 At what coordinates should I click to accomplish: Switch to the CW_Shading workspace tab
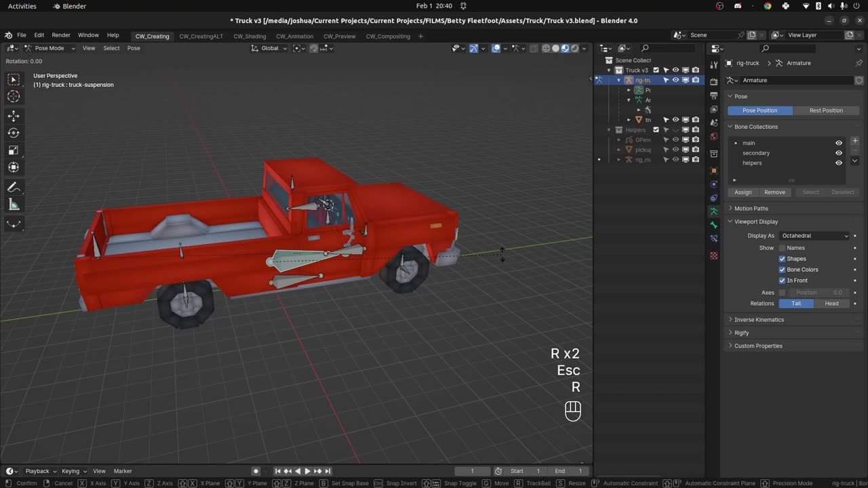click(x=250, y=36)
